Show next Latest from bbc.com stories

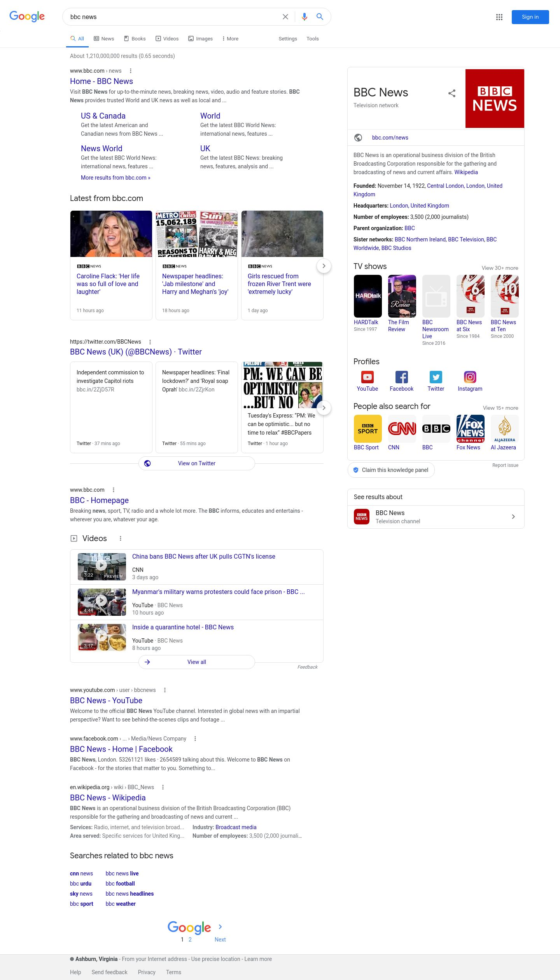point(324,266)
